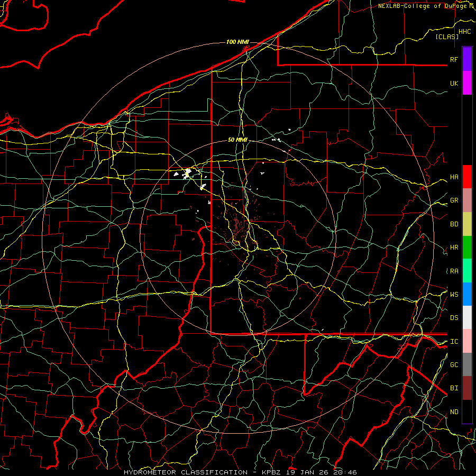Click the 'BD' legend label
Screen dimensions: 476x476
454,224
